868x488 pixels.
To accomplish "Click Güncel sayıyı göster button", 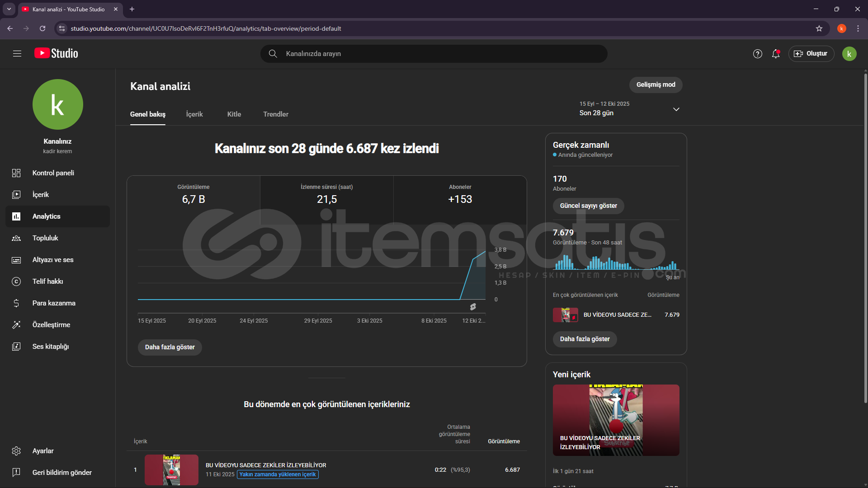I will tap(588, 206).
